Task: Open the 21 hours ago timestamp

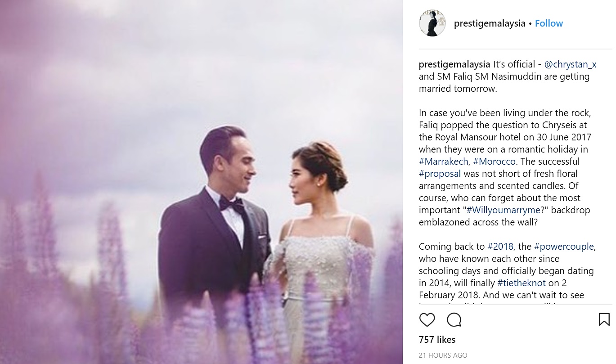Action: [443, 355]
